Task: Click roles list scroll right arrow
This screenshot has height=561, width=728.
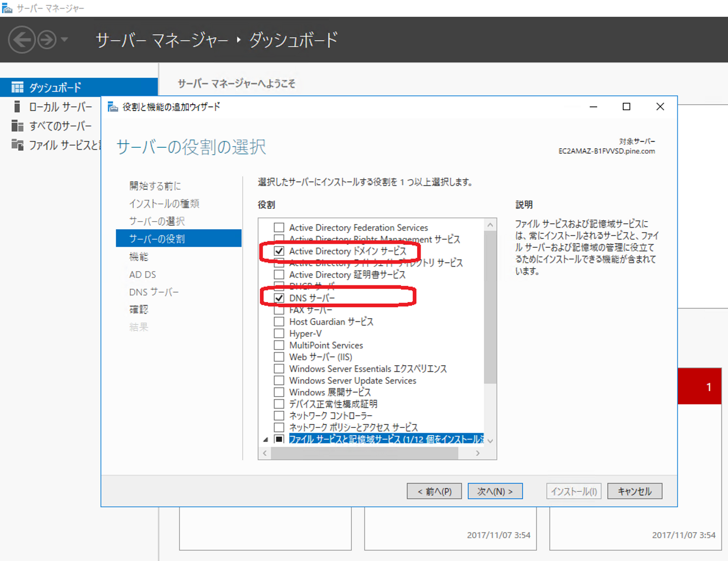Action: (x=478, y=453)
